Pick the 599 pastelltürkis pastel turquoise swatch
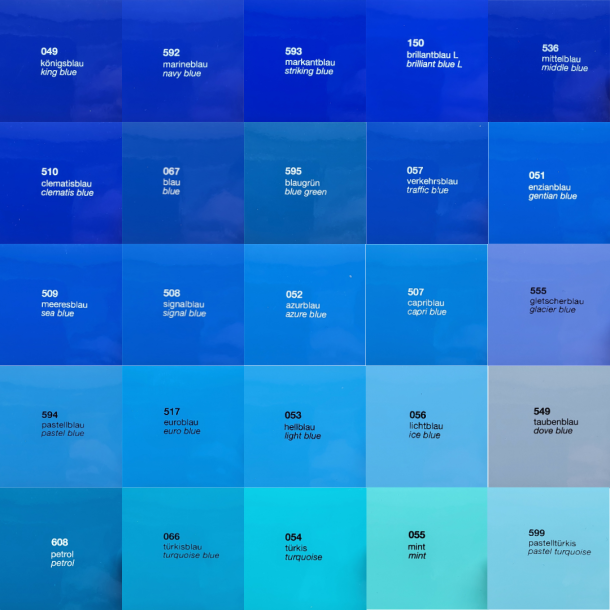 coord(549,549)
